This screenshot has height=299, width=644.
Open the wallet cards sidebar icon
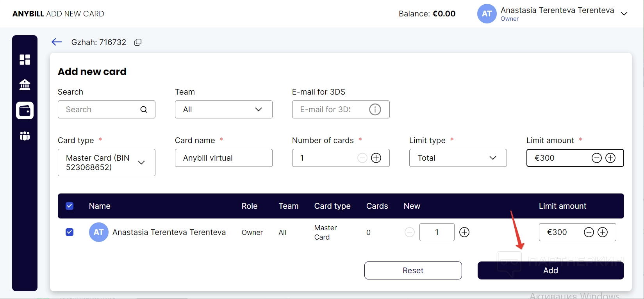tap(25, 111)
